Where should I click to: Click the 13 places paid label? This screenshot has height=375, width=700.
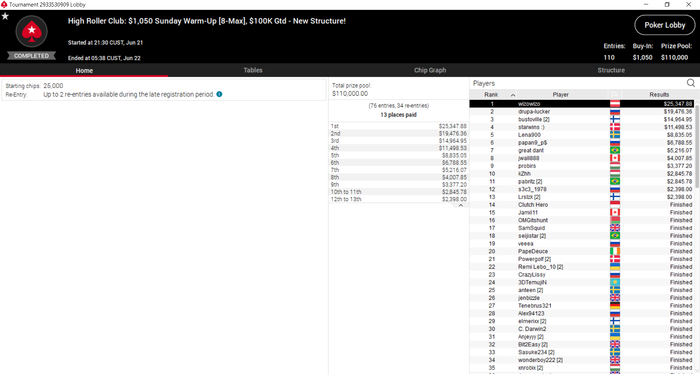coord(398,115)
